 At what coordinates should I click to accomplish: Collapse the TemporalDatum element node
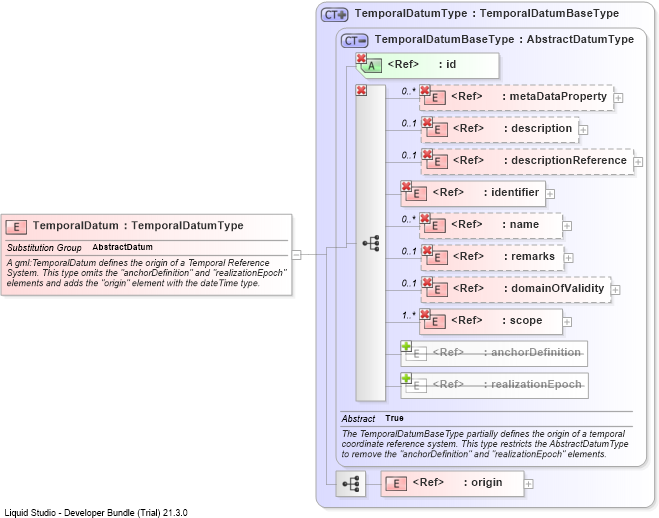296,255
